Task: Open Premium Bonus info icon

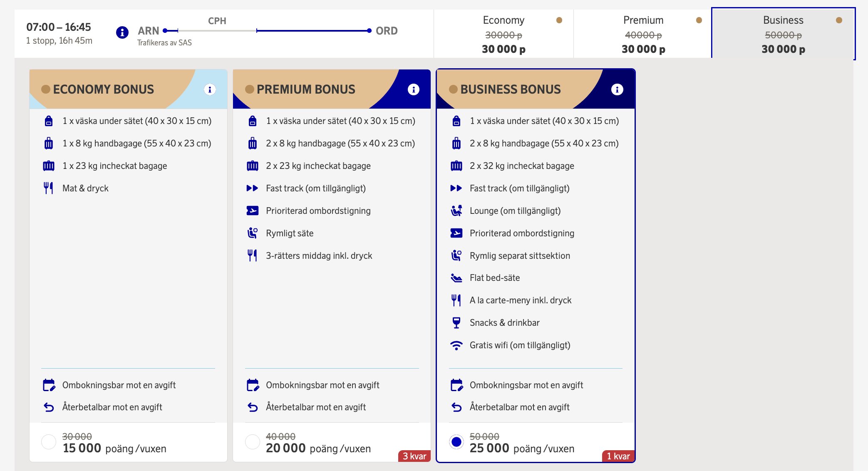Action: (x=413, y=89)
